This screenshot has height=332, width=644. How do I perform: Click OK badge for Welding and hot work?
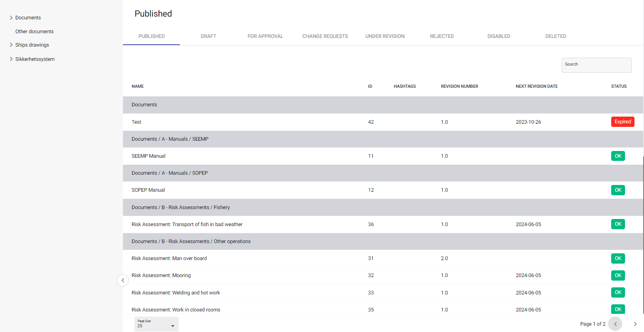tap(618, 292)
